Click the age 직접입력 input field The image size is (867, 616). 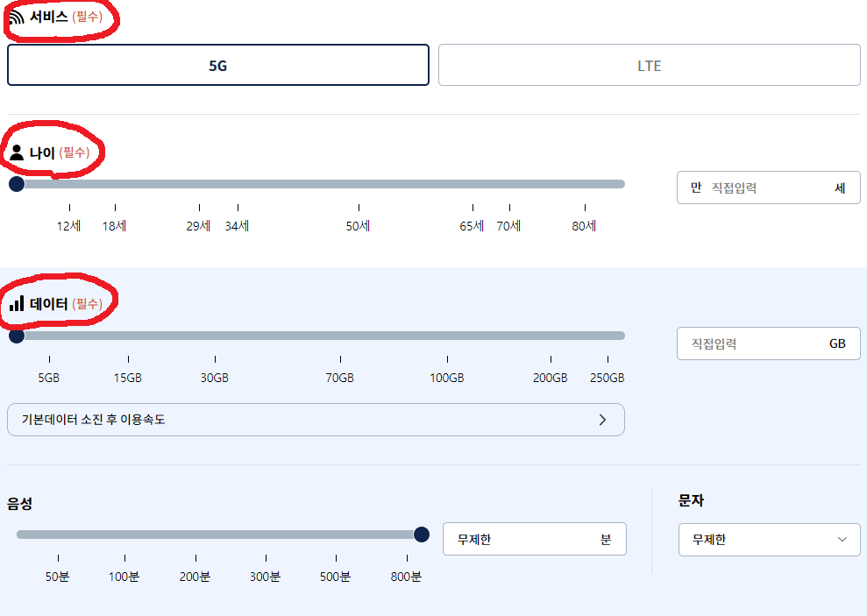coord(769,187)
